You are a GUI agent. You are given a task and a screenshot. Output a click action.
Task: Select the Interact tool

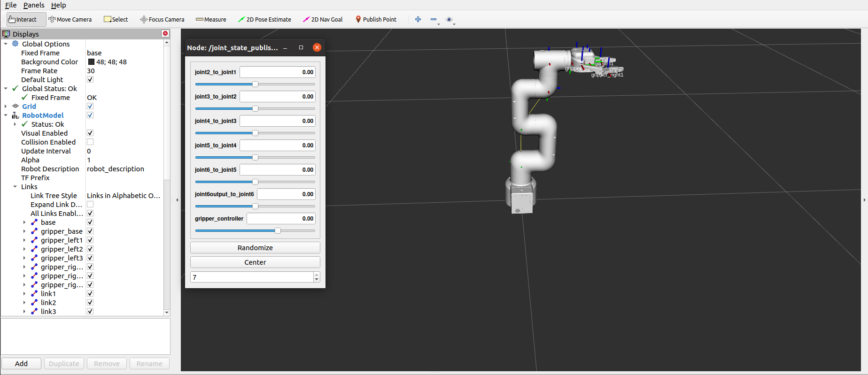click(x=23, y=19)
